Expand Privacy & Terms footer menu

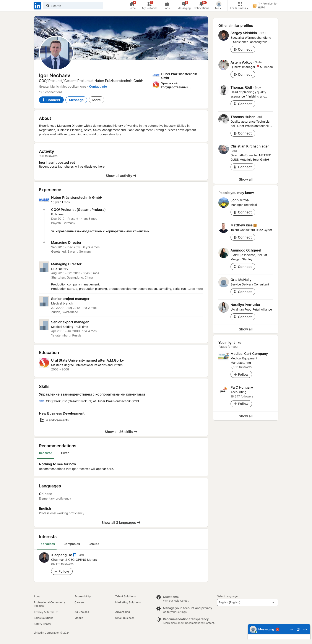click(x=46, y=612)
